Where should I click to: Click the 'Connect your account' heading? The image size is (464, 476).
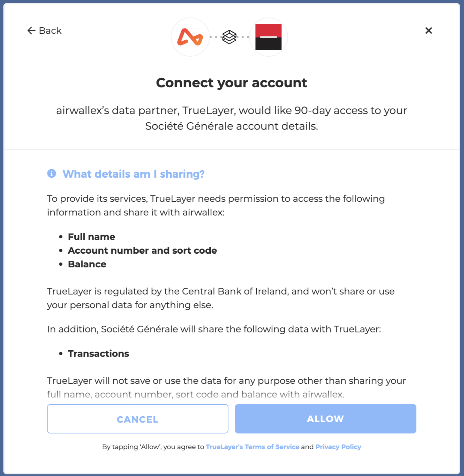tap(232, 83)
